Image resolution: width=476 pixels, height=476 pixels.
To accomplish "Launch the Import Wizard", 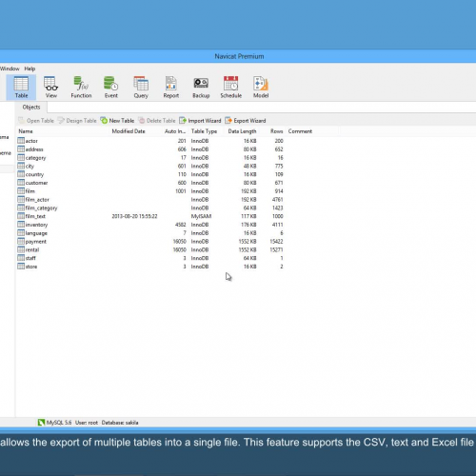I will tap(200, 121).
